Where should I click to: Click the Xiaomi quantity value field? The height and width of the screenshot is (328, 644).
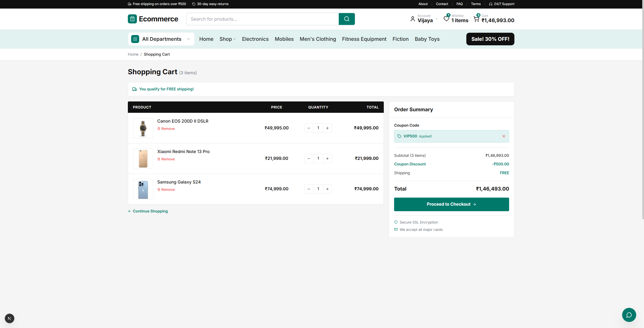318,159
